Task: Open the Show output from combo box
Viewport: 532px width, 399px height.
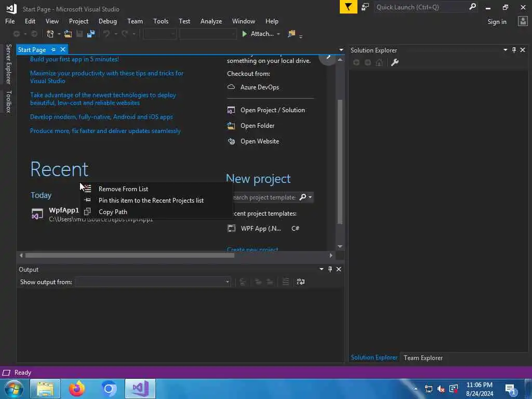Action: click(x=153, y=282)
